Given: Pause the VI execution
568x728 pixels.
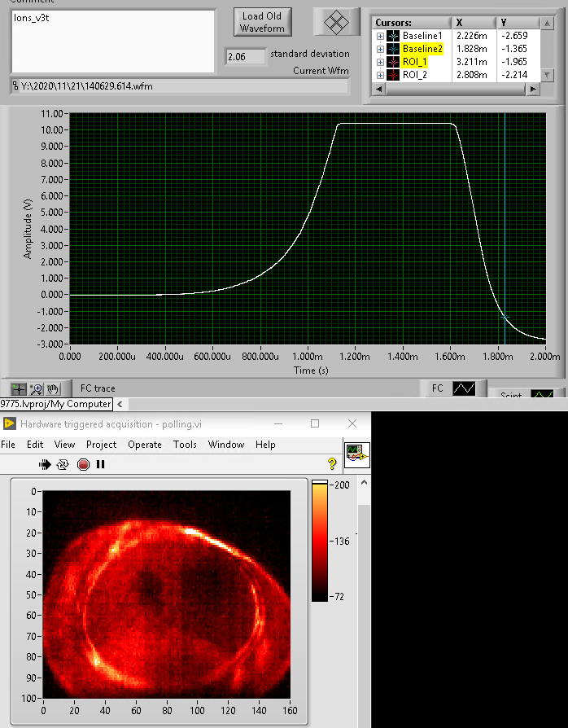Looking at the screenshot, I should (101, 464).
